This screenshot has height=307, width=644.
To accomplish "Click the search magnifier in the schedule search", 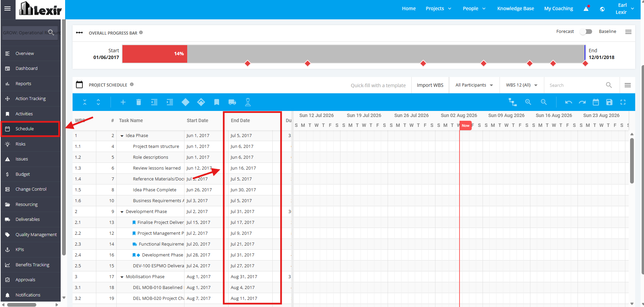I will pyautogui.click(x=609, y=85).
